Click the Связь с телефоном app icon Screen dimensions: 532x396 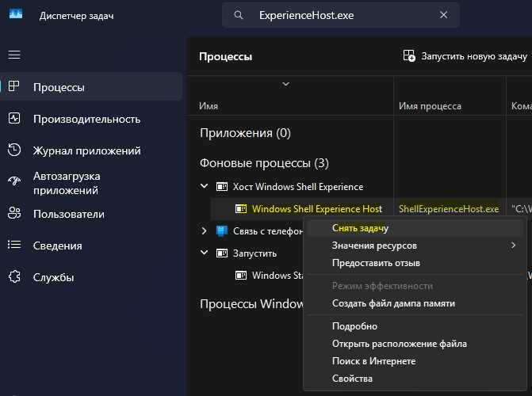click(x=222, y=231)
